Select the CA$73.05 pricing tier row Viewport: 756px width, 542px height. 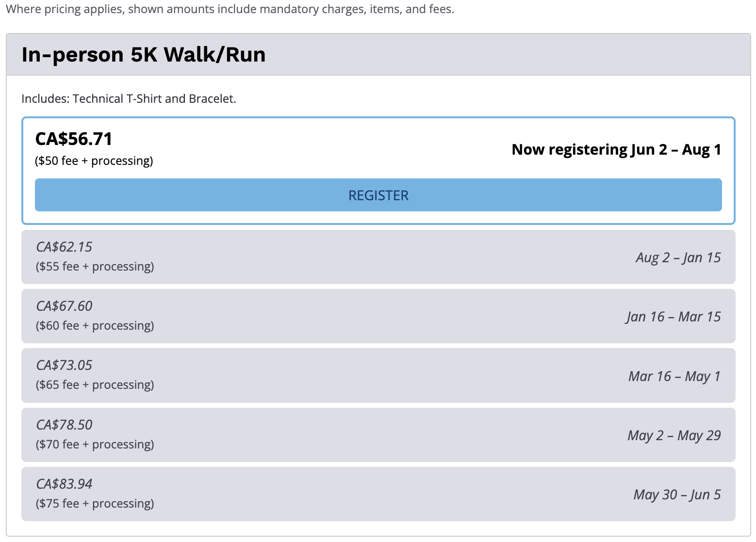coord(378,375)
